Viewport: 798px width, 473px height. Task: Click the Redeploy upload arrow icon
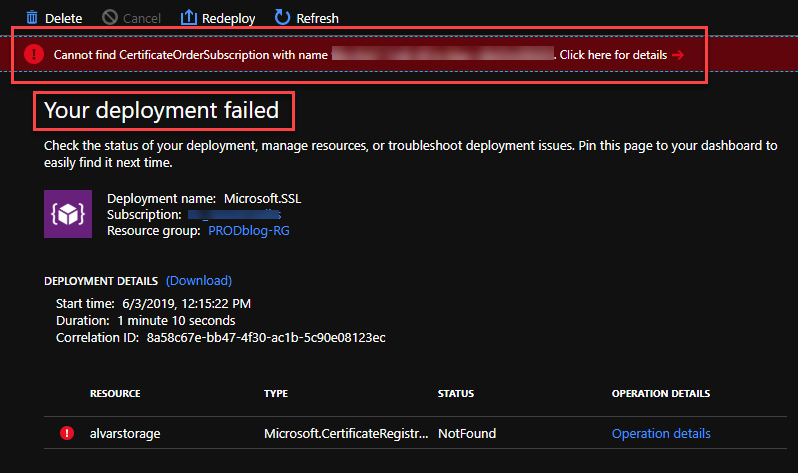point(189,17)
